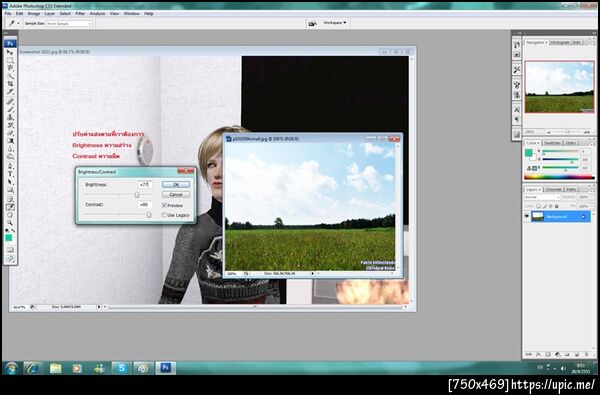The width and height of the screenshot is (600, 395).
Task: Open Internet Explorer from the taskbar
Action: [33, 368]
